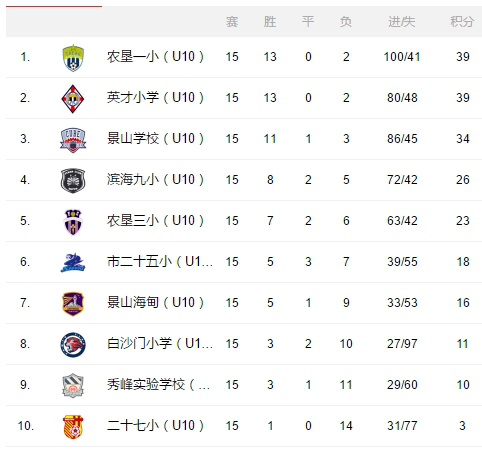482x455 pixels.
Task: Click the 景山学校（U10）team name
Action: coord(155,139)
